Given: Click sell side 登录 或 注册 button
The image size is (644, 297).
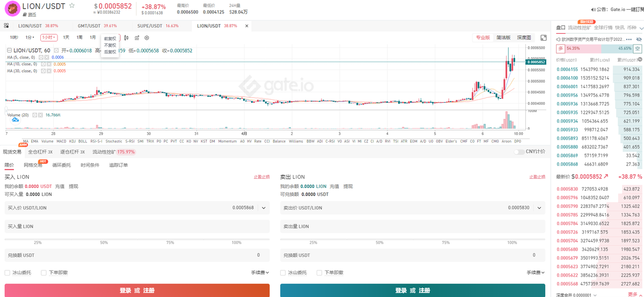Looking at the screenshot, I should (x=413, y=291).
